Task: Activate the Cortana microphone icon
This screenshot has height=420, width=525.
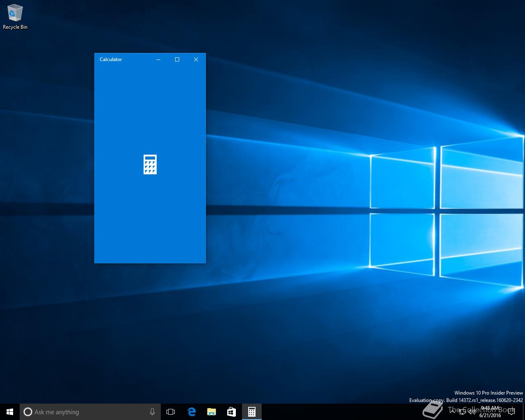Action: click(x=153, y=412)
